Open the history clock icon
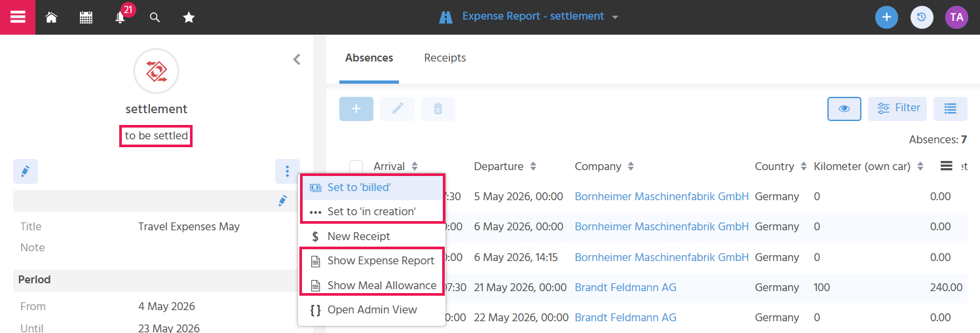980x333 pixels. 922,17
